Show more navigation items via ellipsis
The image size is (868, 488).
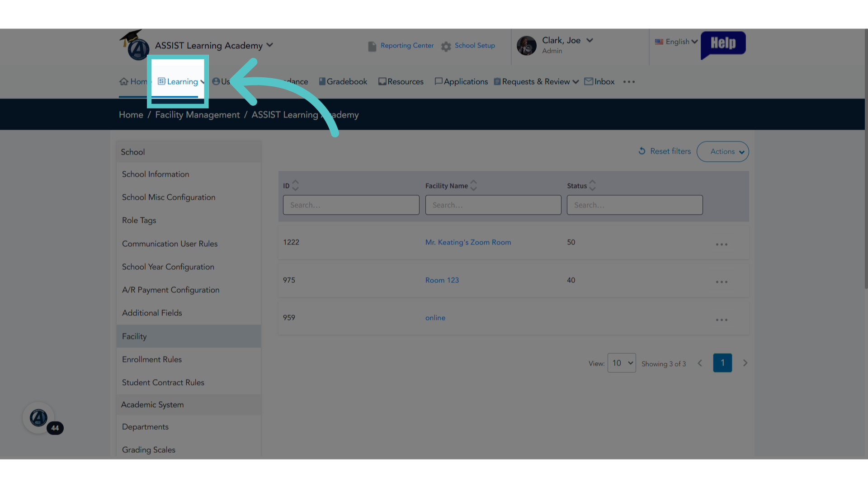point(629,82)
